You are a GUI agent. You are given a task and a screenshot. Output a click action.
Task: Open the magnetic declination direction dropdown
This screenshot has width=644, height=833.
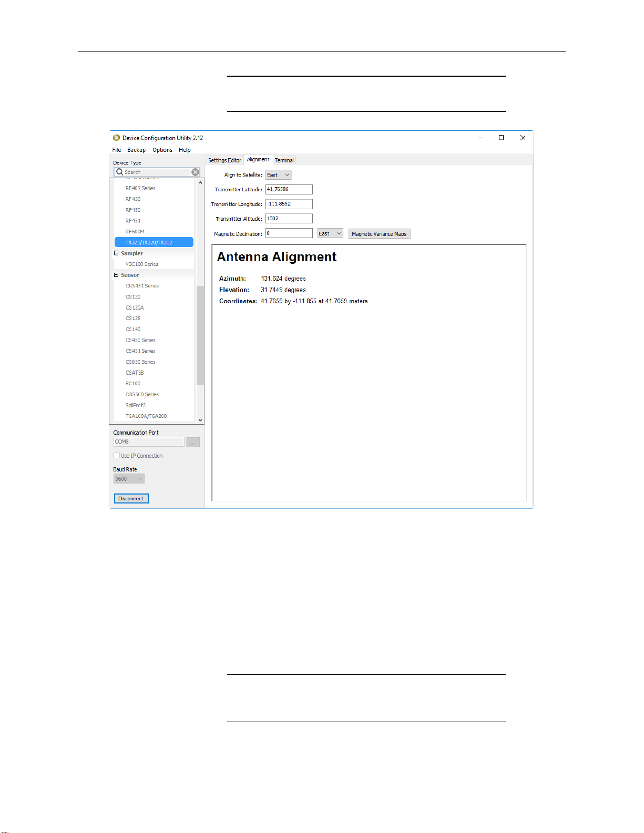pos(330,233)
